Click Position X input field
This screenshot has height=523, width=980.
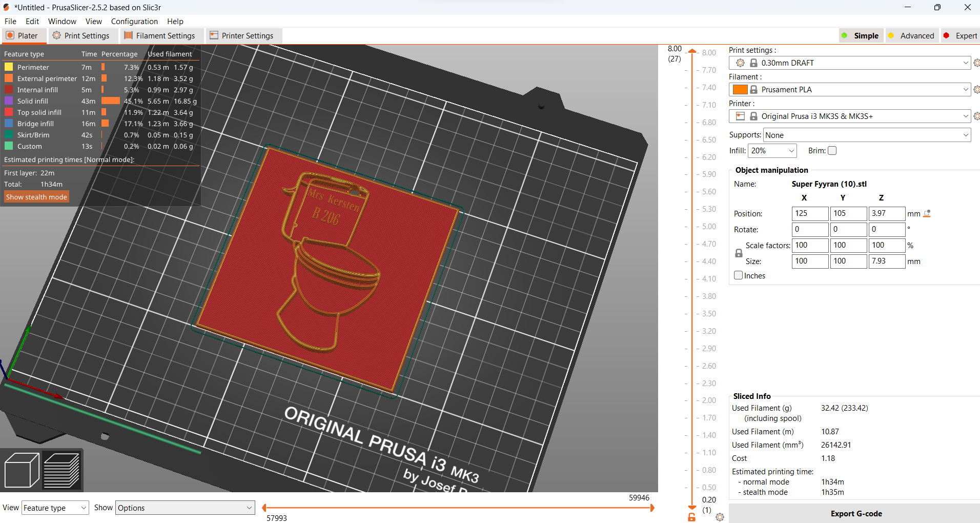(810, 213)
